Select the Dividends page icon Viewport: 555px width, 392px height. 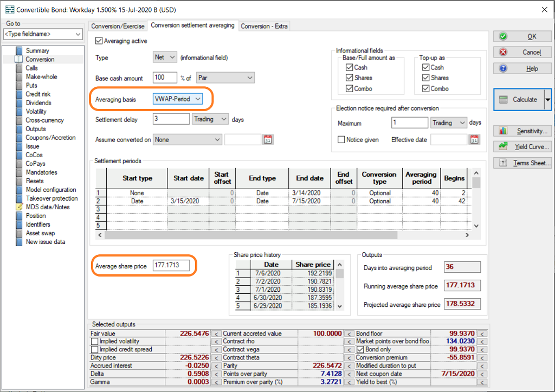[19, 102]
